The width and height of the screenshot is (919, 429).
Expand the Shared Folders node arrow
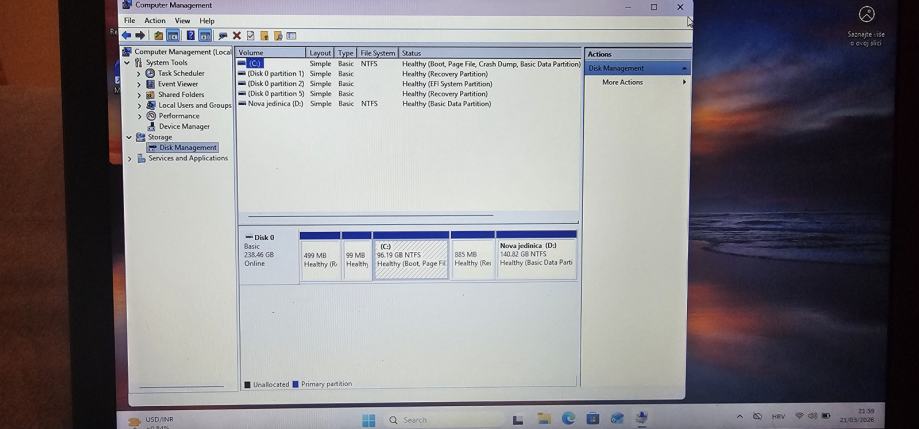click(139, 95)
